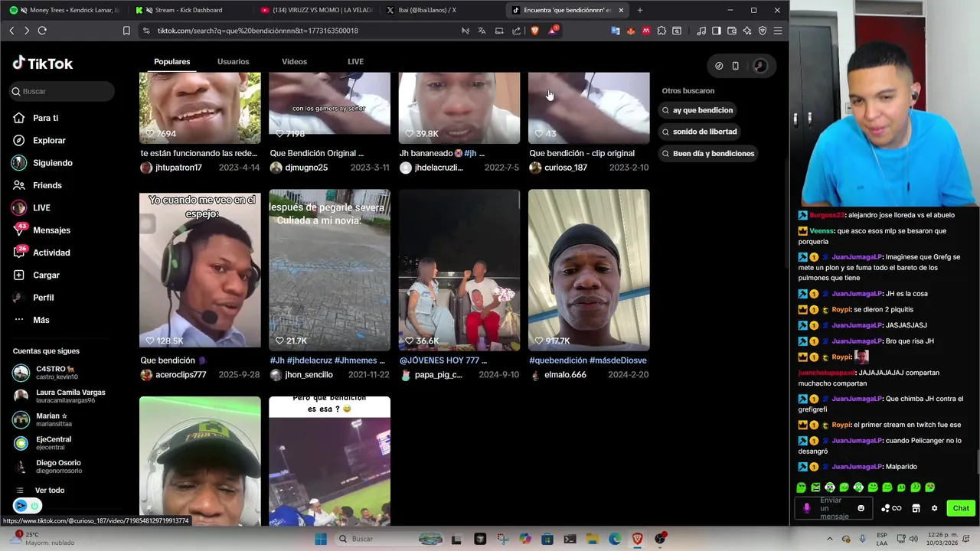Open a new browser tab
This screenshot has width=980, height=551.
pos(639,10)
